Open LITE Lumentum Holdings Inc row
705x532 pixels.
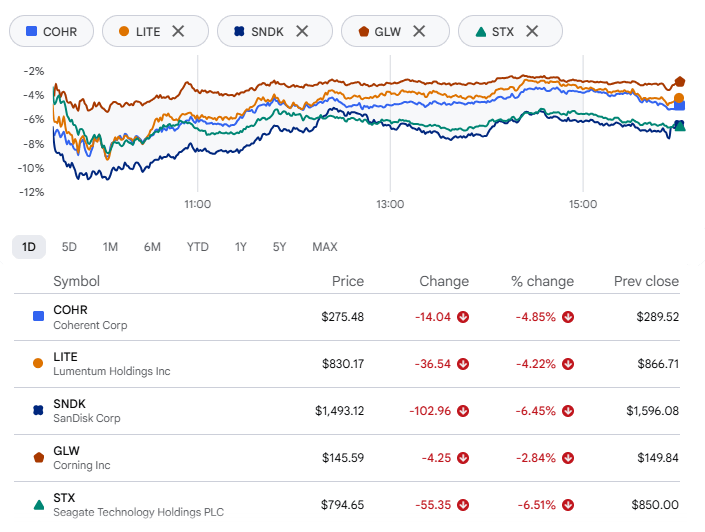347,364
